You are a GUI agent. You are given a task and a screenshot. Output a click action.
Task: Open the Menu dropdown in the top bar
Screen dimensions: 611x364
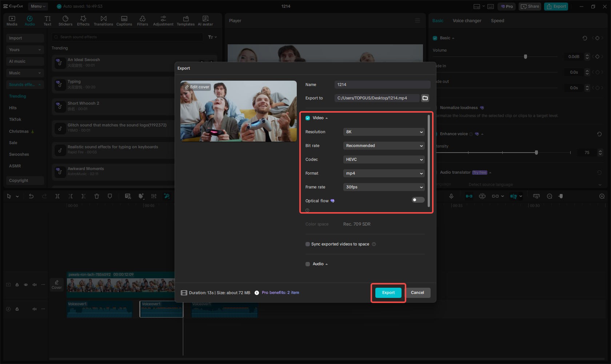(x=38, y=6)
